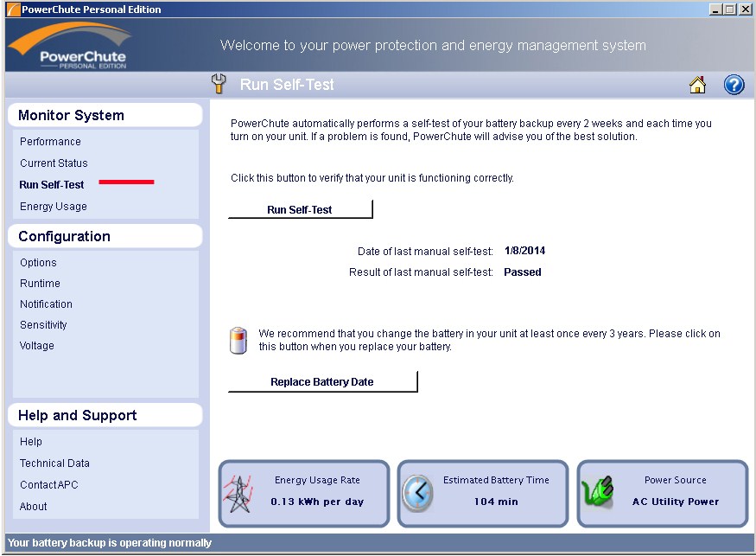756x556 pixels.
Task: Click the wrench self-test header icon
Action: [x=219, y=84]
